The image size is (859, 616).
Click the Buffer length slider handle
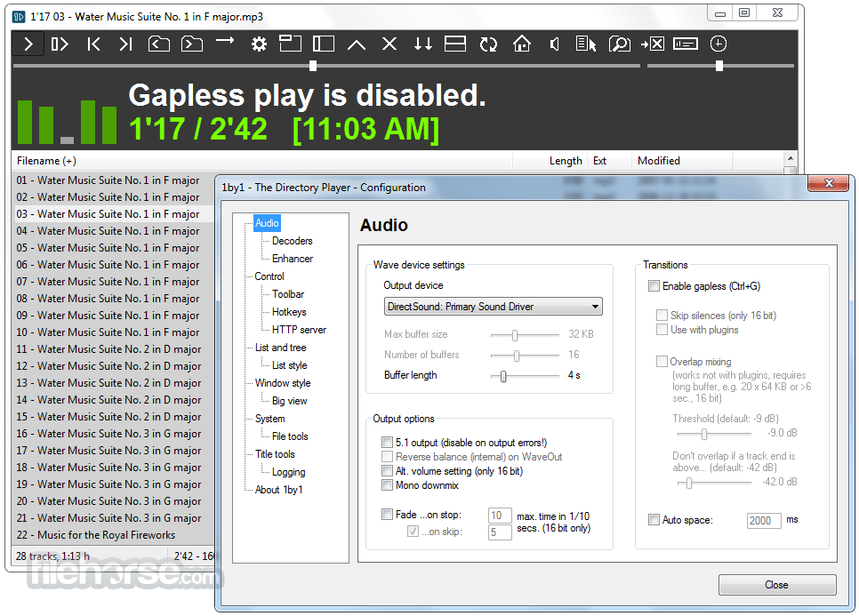[x=503, y=376]
